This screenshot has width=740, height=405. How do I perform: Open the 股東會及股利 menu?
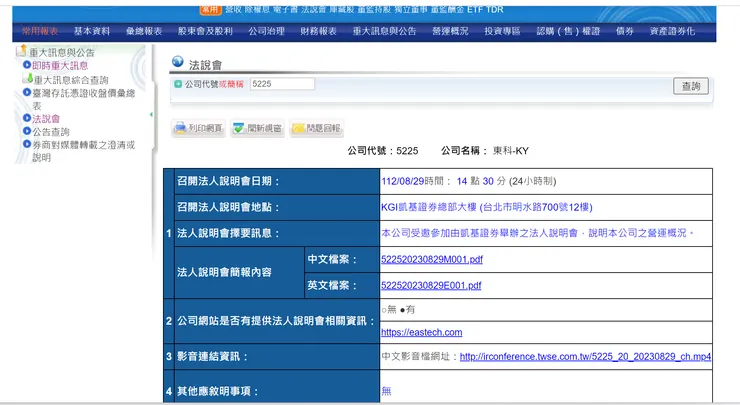click(x=205, y=31)
